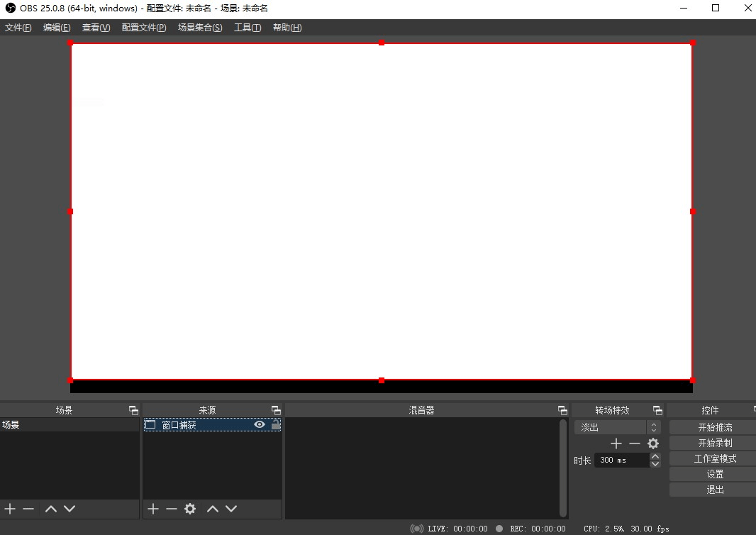Click the window icon beside 窗口捕获

(x=150, y=424)
